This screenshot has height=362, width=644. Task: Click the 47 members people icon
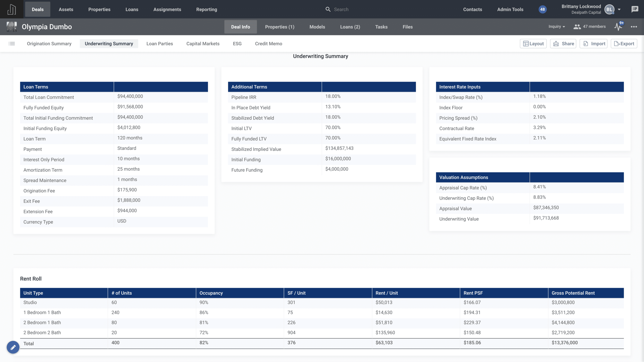[577, 27]
